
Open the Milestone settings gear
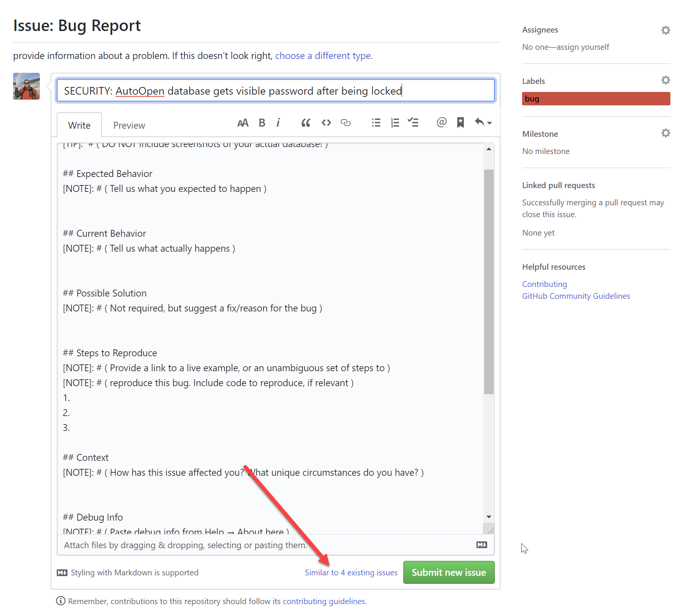click(x=665, y=133)
